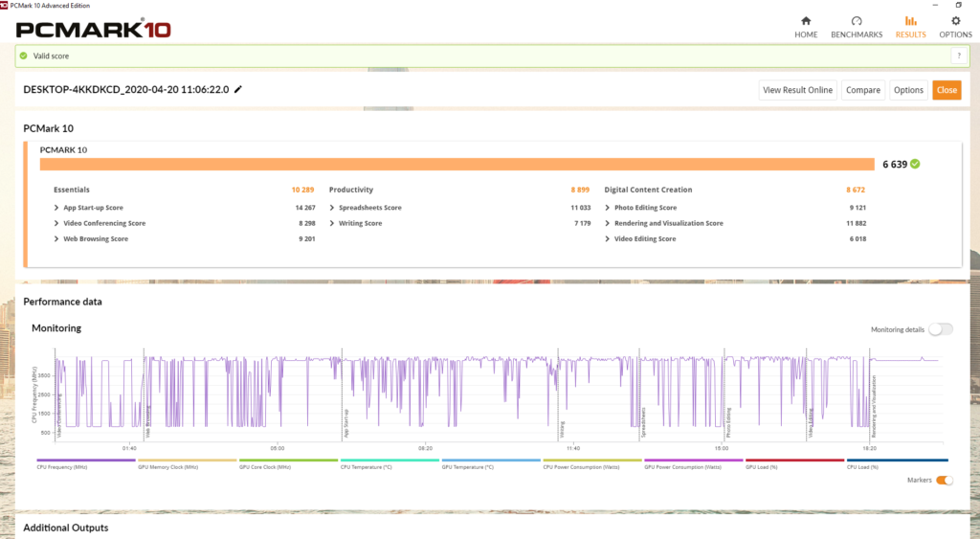Toggle Monitoring details switch
Viewport: 980px width, 539px height.
(941, 329)
